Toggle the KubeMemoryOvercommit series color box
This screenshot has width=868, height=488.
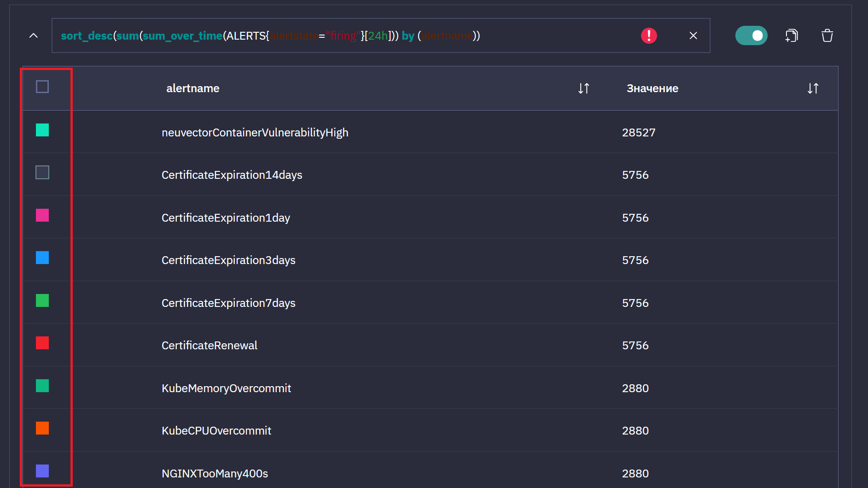[42, 386]
